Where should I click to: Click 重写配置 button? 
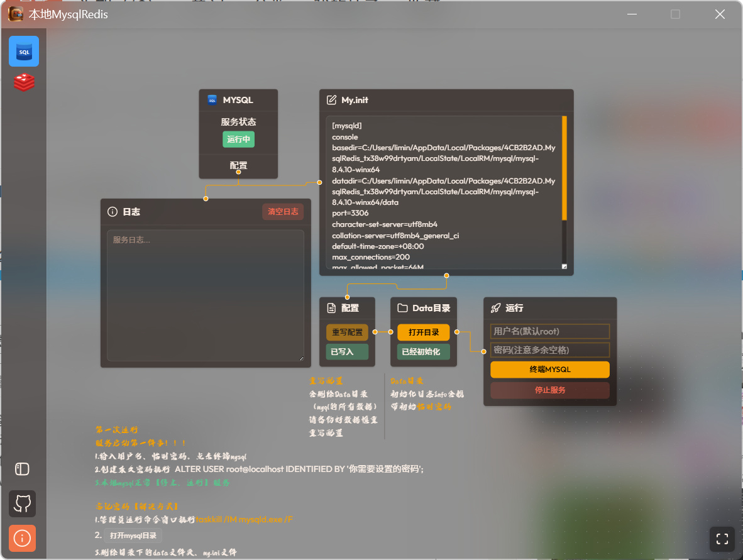pyautogui.click(x=348, y=332)
